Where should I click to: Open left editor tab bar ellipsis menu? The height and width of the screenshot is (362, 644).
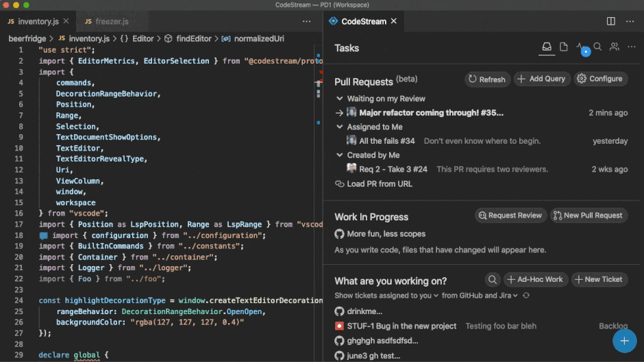[306, 21]
